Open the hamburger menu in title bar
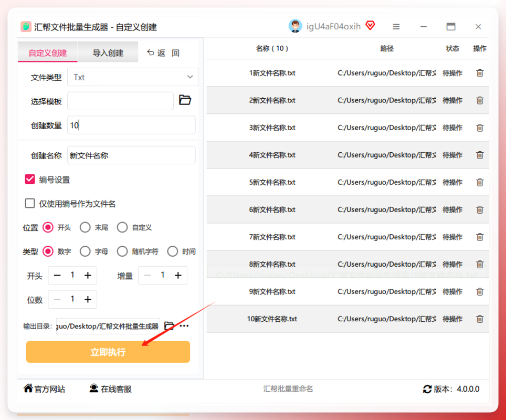The height and width of the screenshot is (420, 506). pos(396,27)
